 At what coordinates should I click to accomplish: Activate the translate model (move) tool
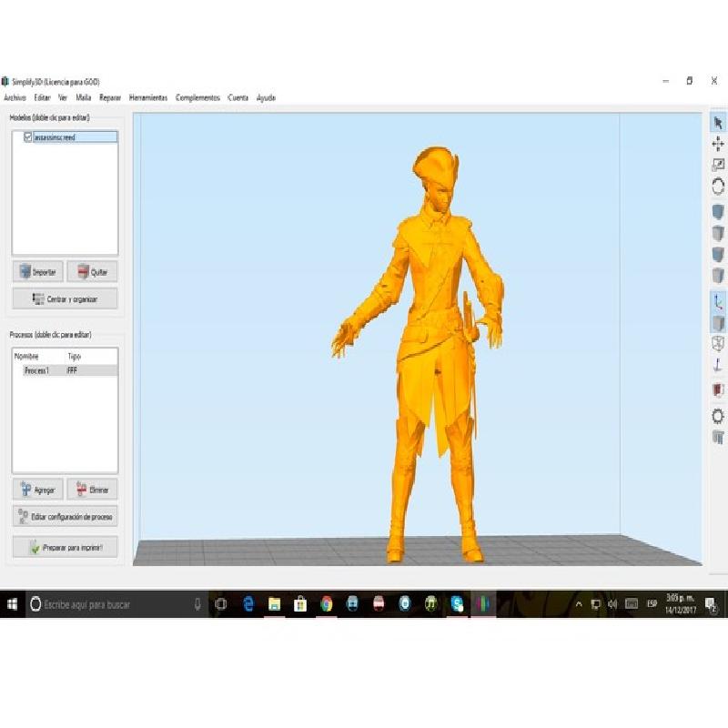[x=718, y=144]
